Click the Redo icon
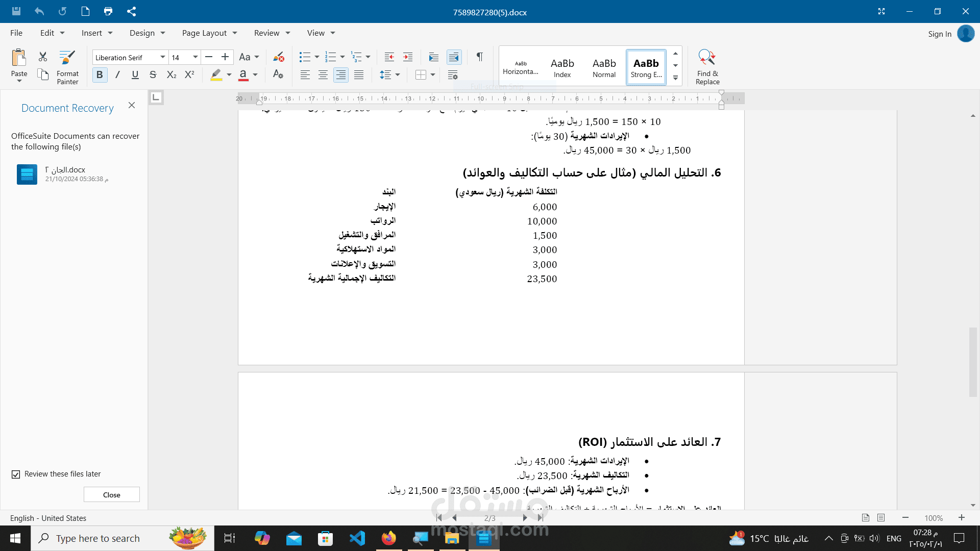The height and width of the screenshot is (551, 980). [x=62, y=11]
